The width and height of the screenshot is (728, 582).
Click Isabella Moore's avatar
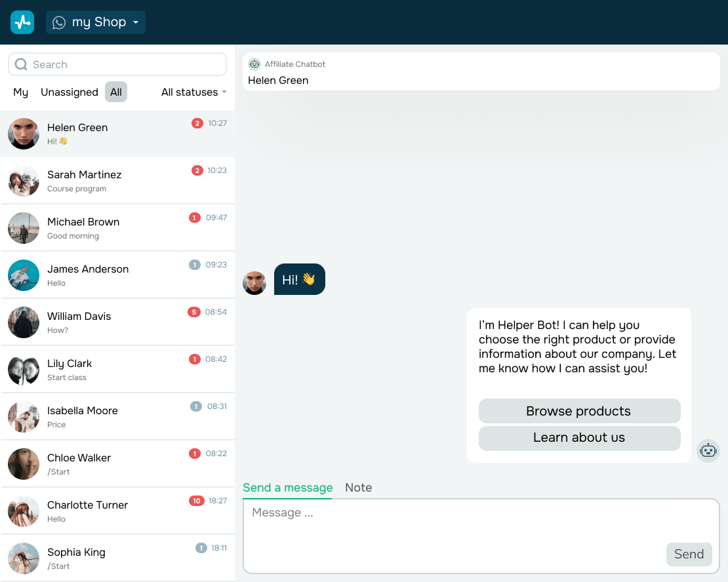click(24, 417)
